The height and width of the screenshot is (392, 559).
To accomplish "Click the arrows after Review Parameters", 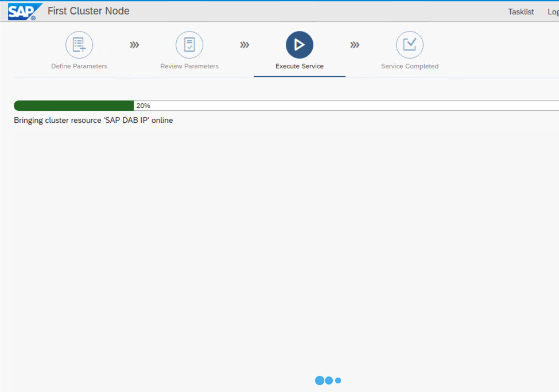I will click(244, 45).
